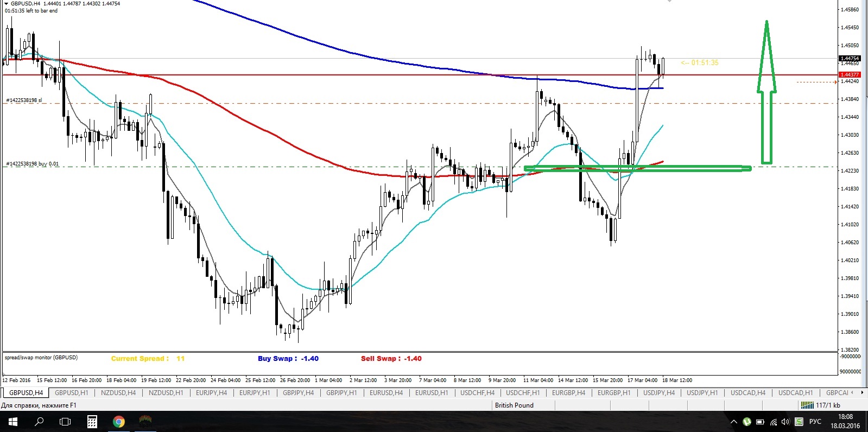Viewport: 868px width, 432px height.
Task: Click the 'Для справки, нажмите F1' status text
Action: pos(39,405)
